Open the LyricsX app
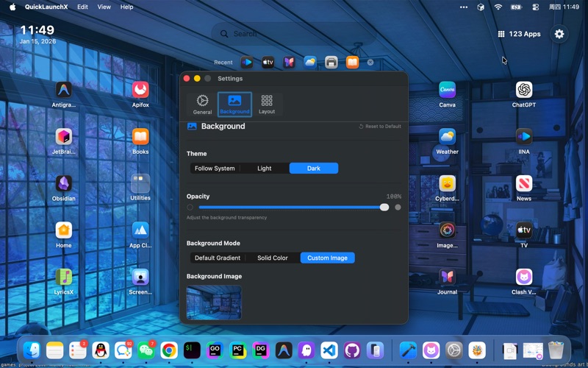Screen dimensions: 588x368 pos(64,277)
